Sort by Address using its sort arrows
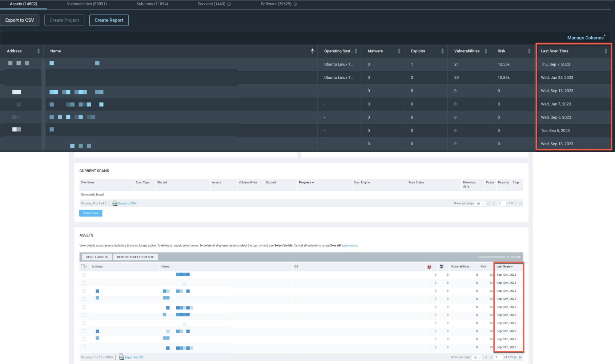 tap(39, 51)
